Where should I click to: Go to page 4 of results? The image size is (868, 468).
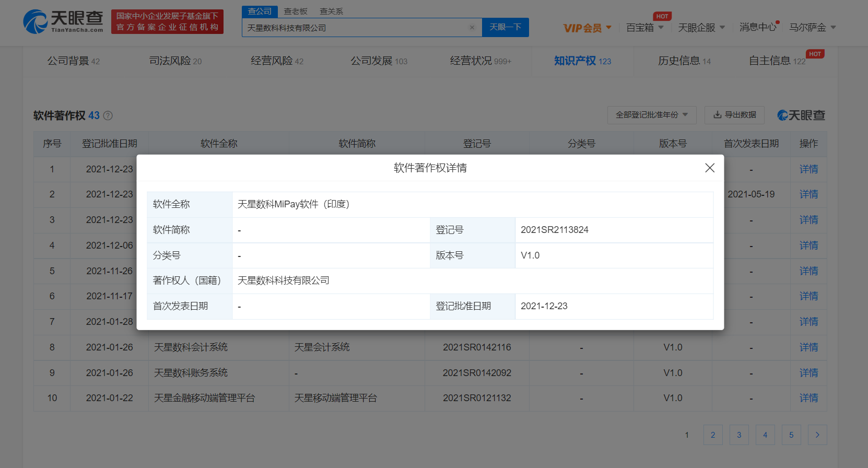[x=765, y=435]
